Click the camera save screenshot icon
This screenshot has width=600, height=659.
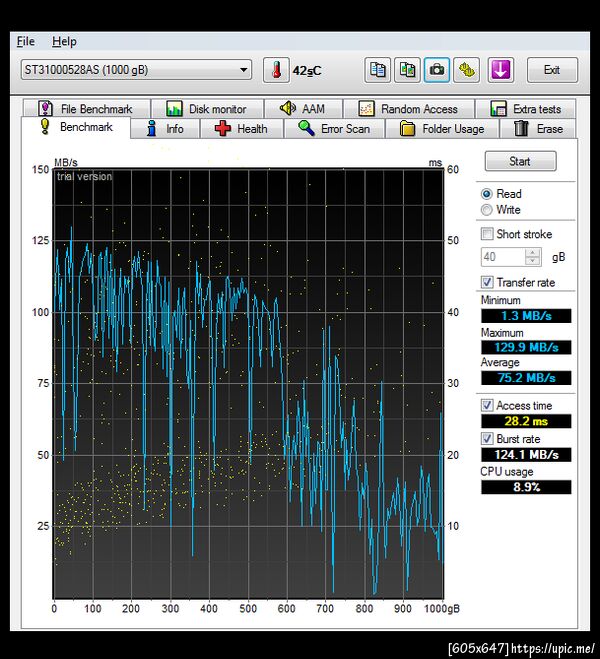437,70
